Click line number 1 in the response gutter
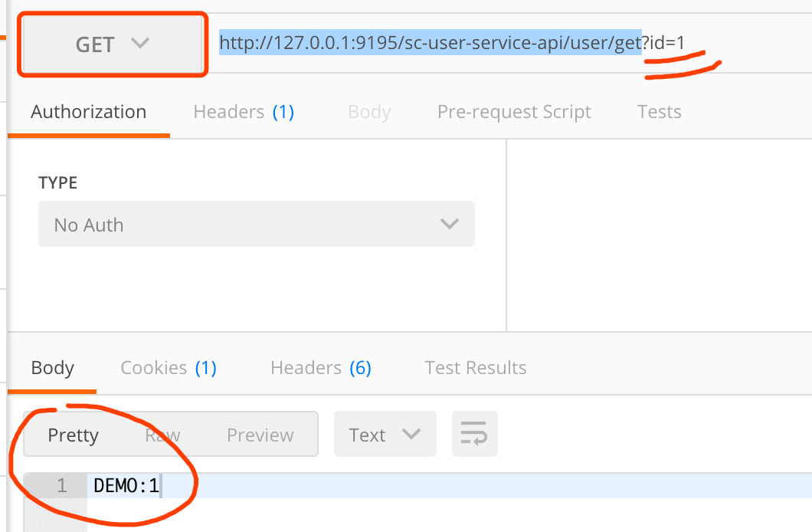This screenshot has height=532, width=812. (61, 486)
